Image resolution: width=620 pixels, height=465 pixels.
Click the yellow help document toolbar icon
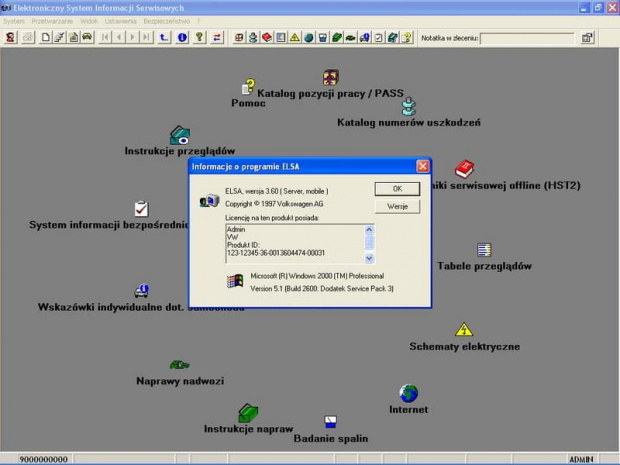[406, 38]
